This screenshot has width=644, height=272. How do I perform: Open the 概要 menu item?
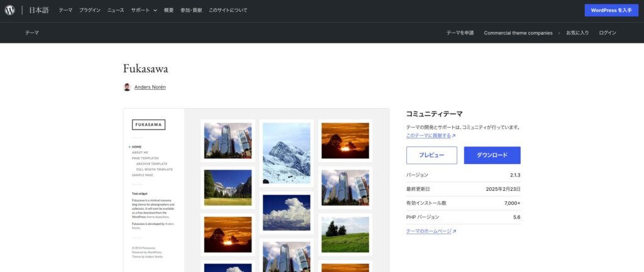pos(169,10)
